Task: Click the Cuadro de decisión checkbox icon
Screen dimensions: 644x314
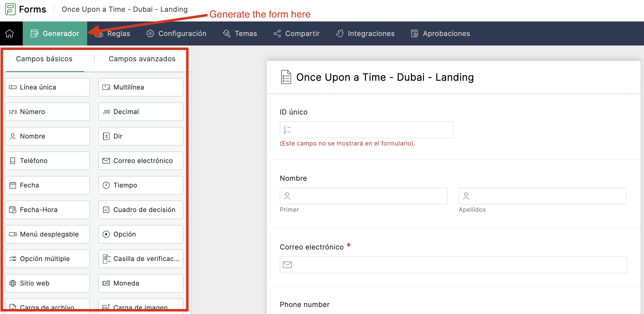Action: pyautogui.click(x=106, y=210)
